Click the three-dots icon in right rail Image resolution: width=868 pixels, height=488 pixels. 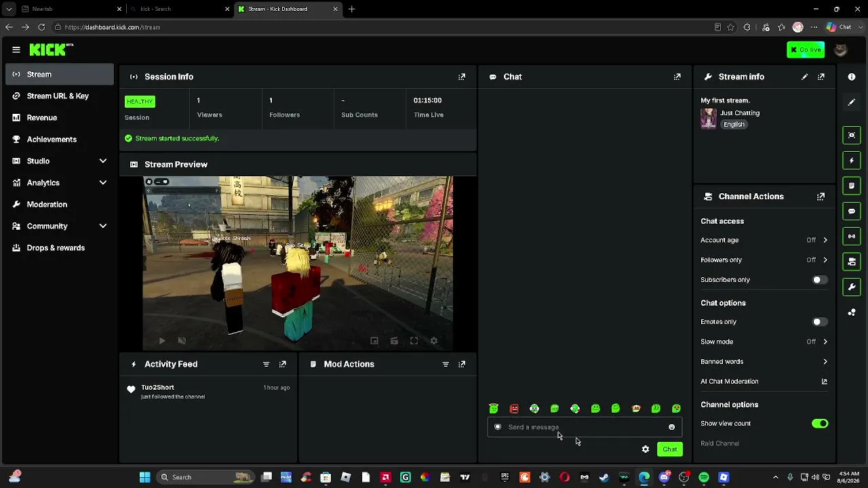(852, 312)
